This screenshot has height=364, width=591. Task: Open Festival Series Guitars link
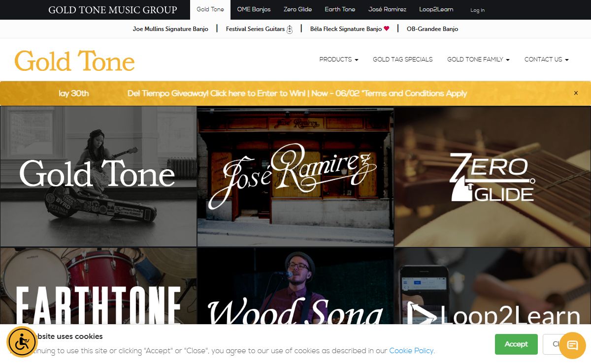(259, 29)
